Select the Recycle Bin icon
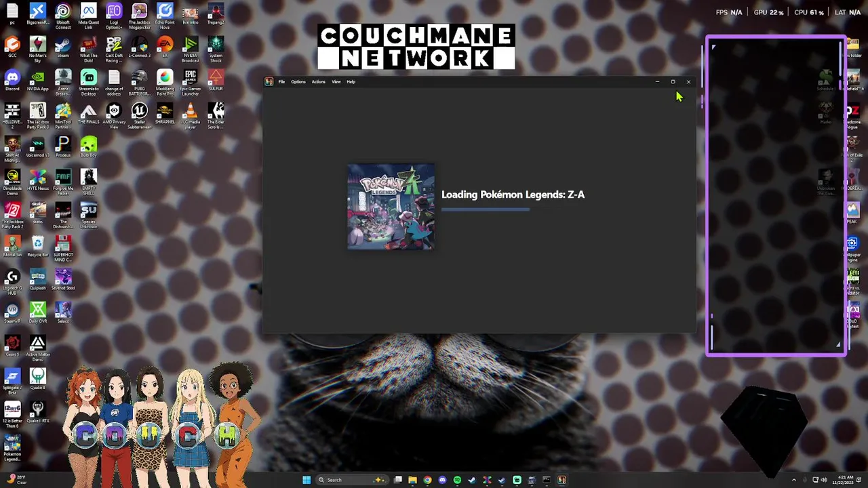The image size is (868, 488). [x=38, y=246]
